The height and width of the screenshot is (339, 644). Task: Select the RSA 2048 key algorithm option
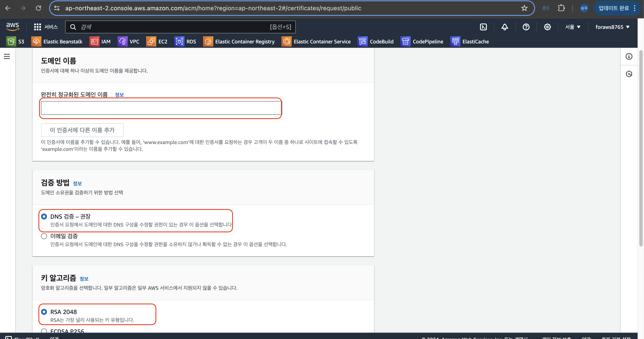click(44, 312)
